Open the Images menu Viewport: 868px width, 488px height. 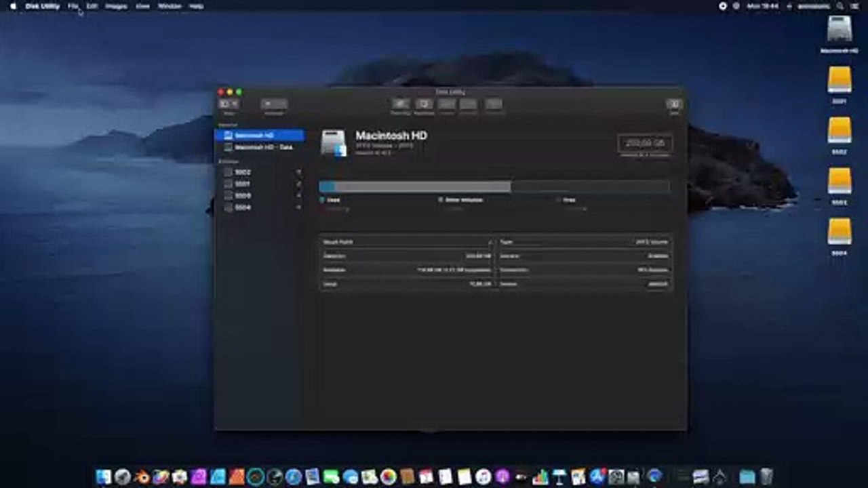[117, 6]
